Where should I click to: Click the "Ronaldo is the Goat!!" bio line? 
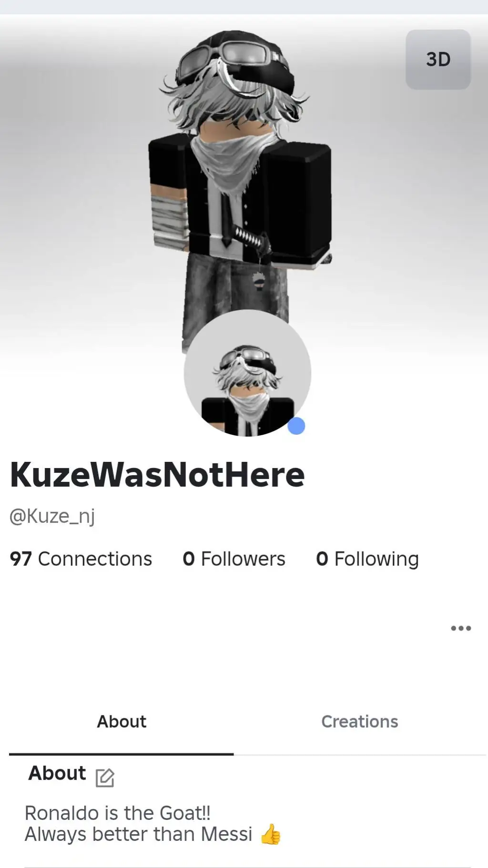118,813
